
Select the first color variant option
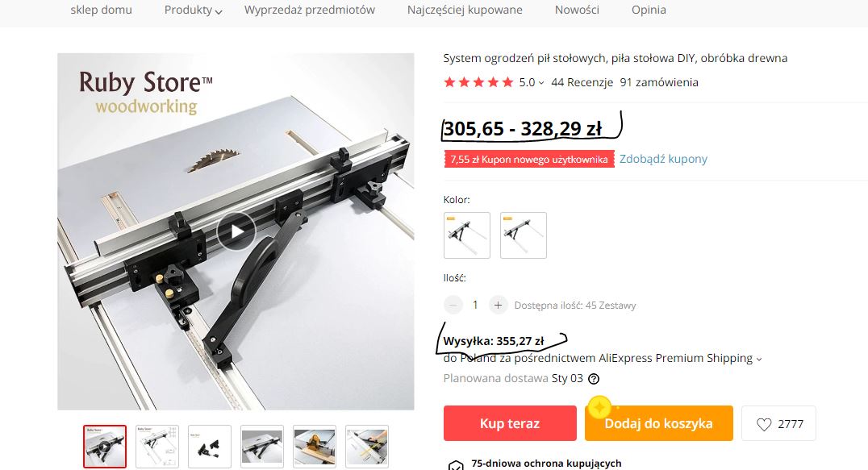tap(466, 235)
